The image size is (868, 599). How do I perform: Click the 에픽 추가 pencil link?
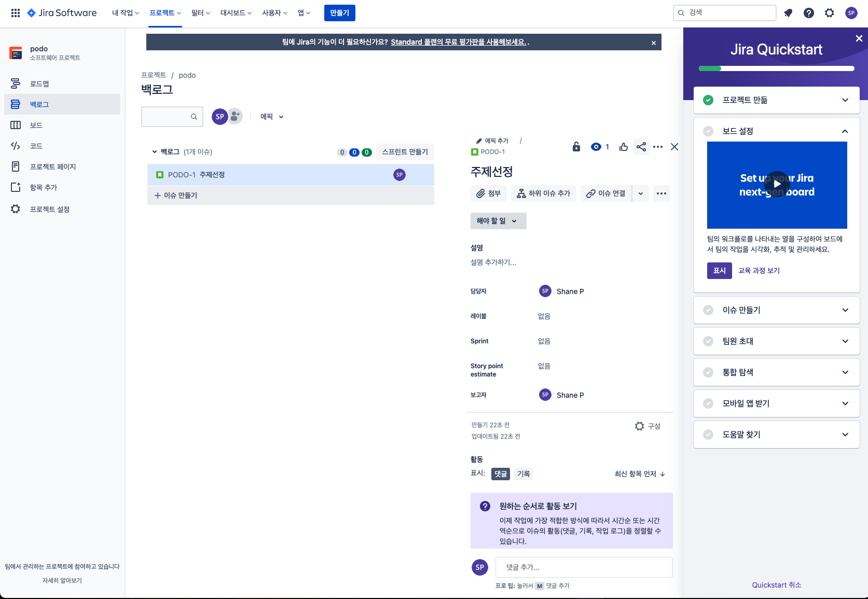point(492,141)
